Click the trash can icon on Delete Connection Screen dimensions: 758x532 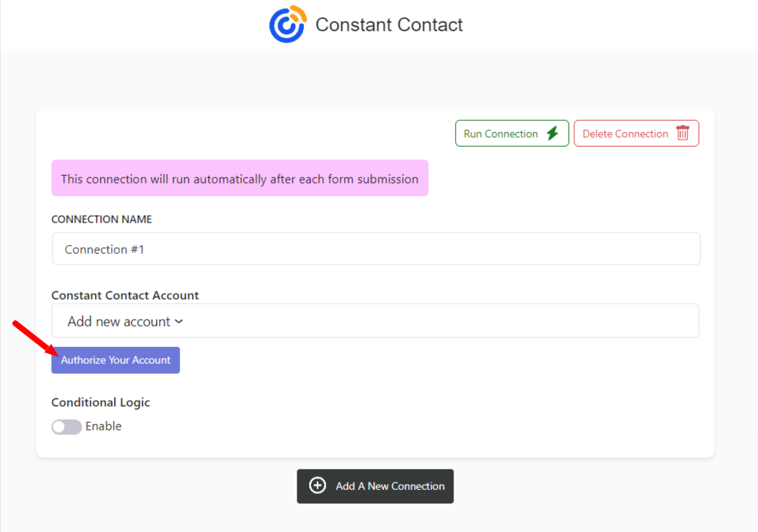pos(682,133)
